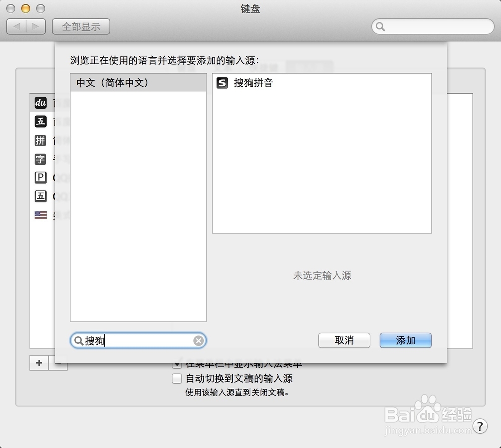The width and height of the screenshot is (501, 448).
Task: Clear the 搜狗 search text with the X
Action: [199, 341]
